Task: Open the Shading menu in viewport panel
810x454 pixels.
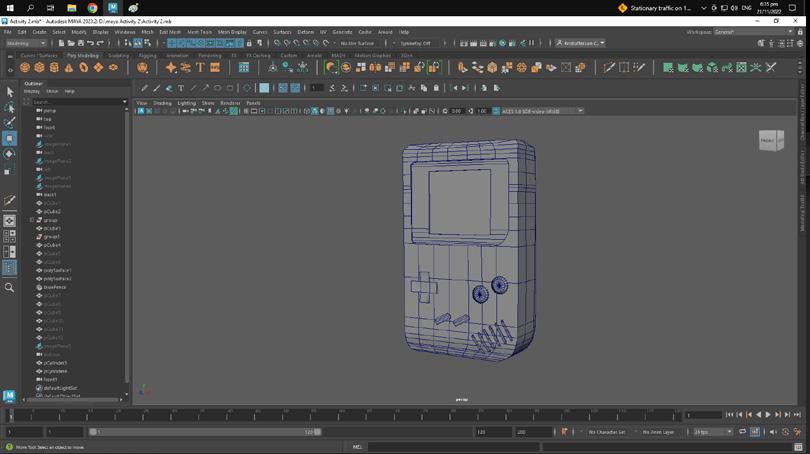Action: (161, 103)
